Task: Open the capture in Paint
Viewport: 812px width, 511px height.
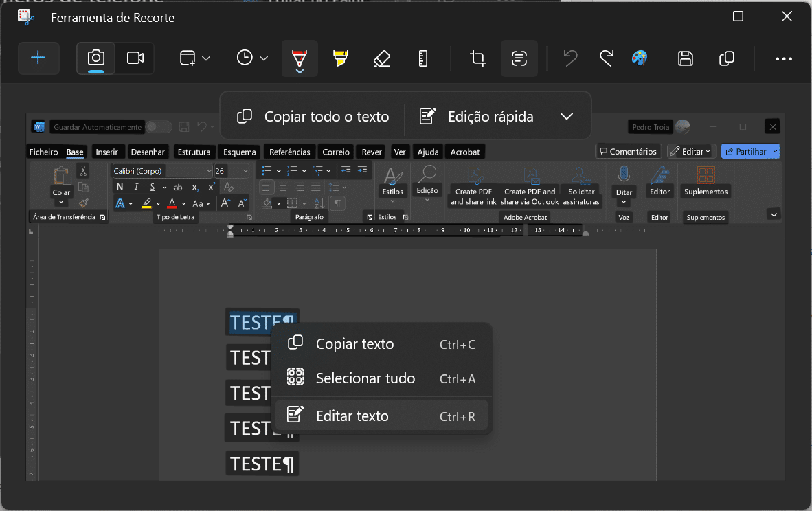Action: (640, 58)
